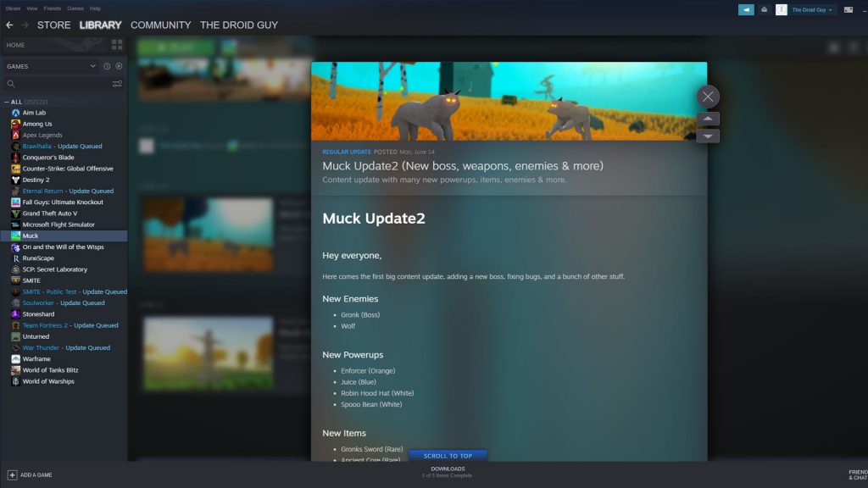Click the Apex Legends game icon
This screenshot has height=488, width=868.
pyautogui.click(x=15, y=135)
